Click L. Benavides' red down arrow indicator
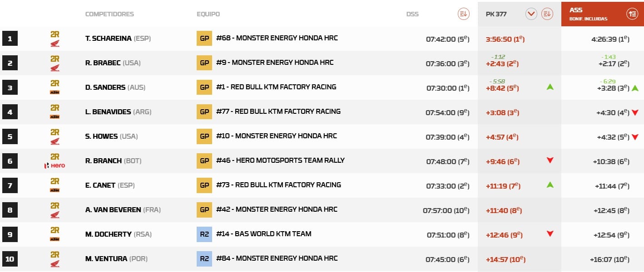The height and width of the screenshot is (272, 644). click(x=635, y=112)
